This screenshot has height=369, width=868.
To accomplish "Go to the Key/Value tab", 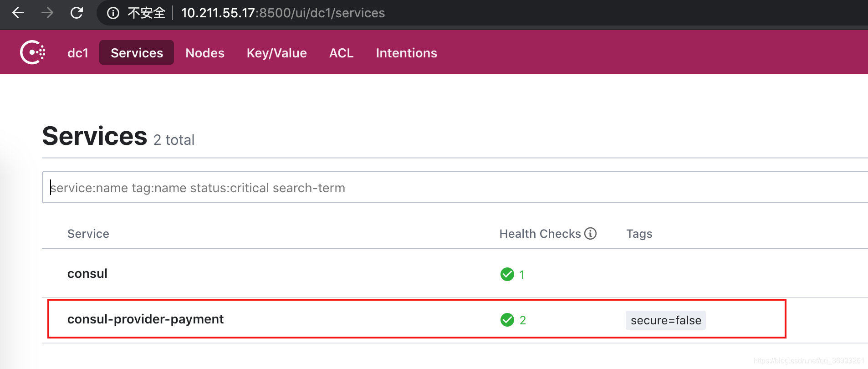I will click(276, 53).
